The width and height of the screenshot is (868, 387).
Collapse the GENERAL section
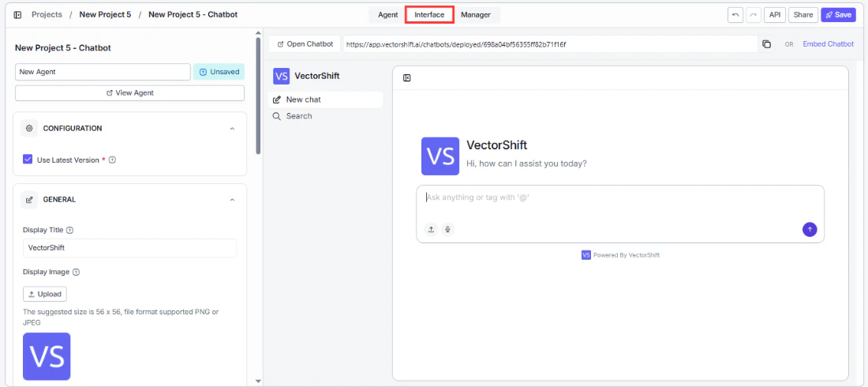(233, 200)
